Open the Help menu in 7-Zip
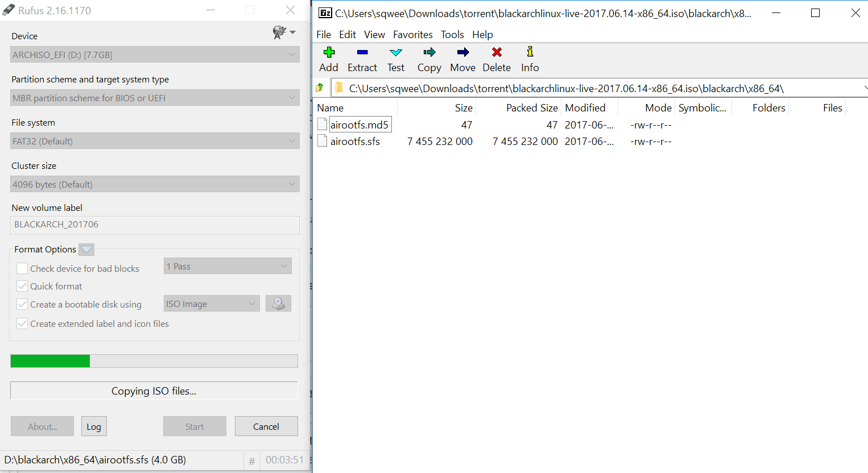Screen dimensions: 868x473 click(x=482, y=35)
